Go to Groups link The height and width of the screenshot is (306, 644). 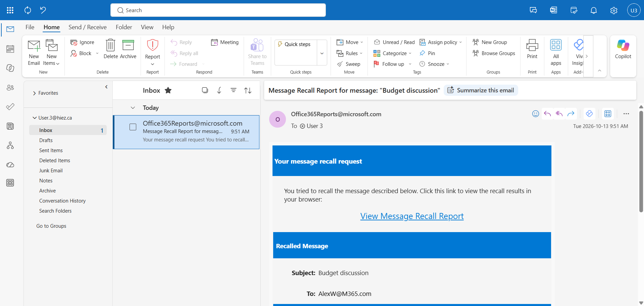pos(51,226)
